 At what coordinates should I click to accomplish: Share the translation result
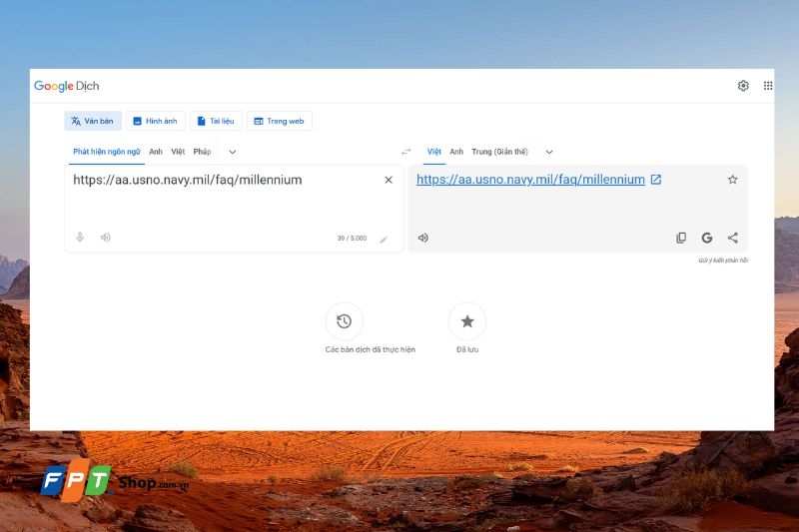733,238
